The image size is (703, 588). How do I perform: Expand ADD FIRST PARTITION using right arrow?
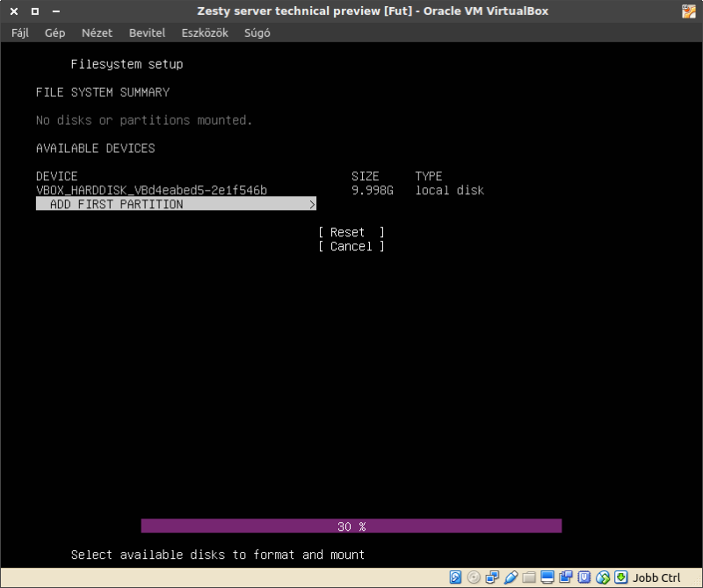point(313,205)
